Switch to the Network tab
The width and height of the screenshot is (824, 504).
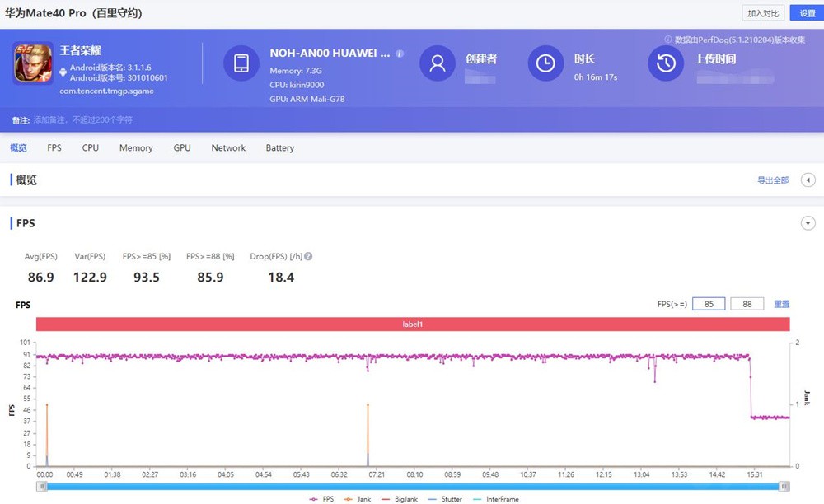click(x=228, y=148)
